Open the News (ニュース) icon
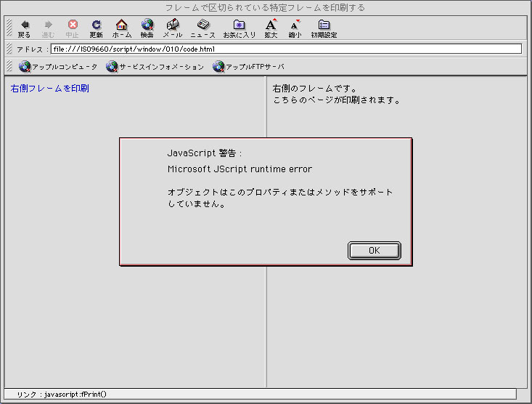The image size is (532, 404). (x=203, y=25)
